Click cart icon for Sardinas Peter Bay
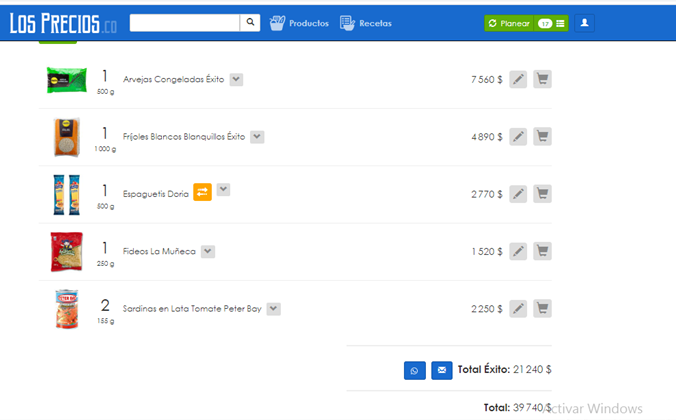Image resolution: width=676 pixels, height=420 pixels. [542, 309]
